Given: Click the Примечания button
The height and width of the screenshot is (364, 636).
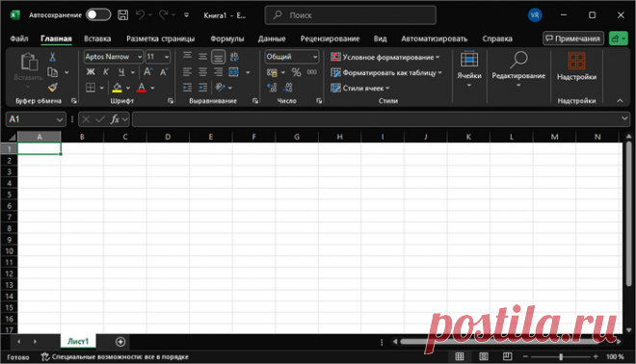Looking at the screenshot, I should pyautogui.click(x=573, y=39).
